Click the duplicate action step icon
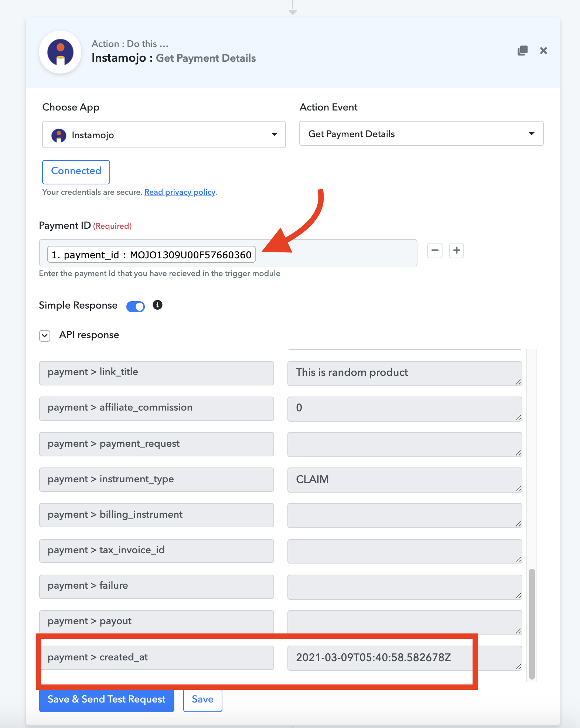Screen dimensions: 580x728 click(522, 51)
